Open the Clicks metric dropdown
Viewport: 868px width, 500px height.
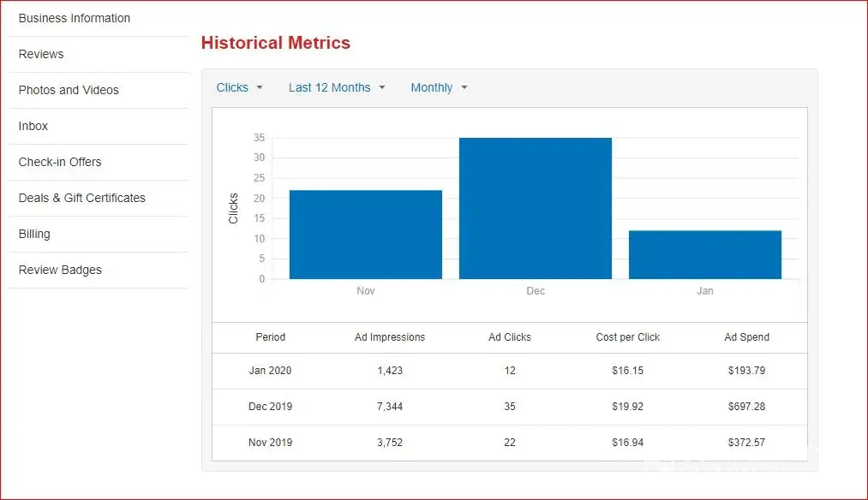pyautogui.click(x=239, y=87)
